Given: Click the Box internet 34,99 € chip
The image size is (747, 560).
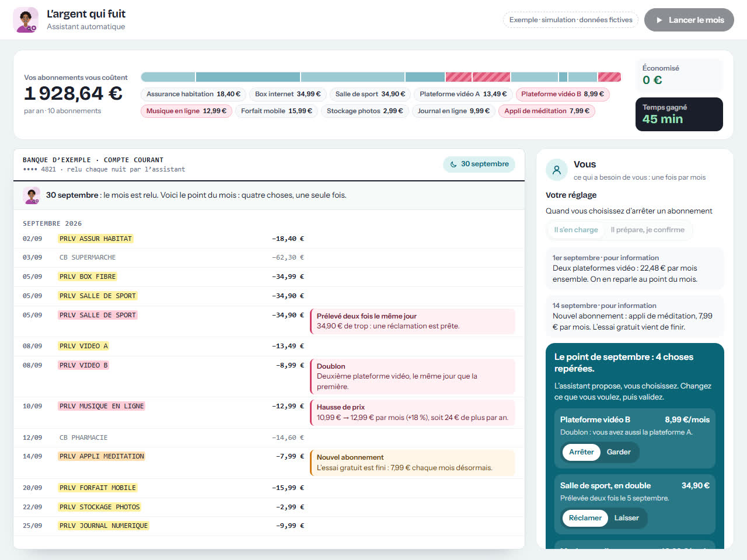Looking at the screenshot, I should click(288, 94).
